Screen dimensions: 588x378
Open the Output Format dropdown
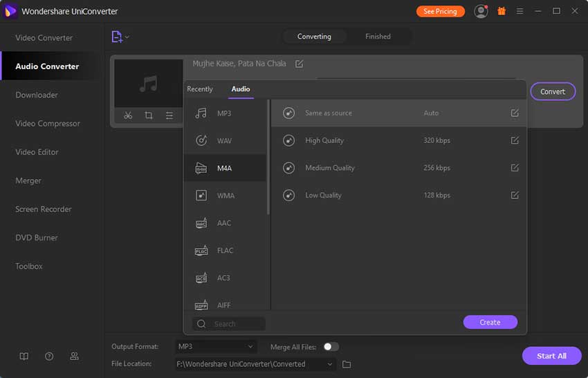tap(216, 346)
